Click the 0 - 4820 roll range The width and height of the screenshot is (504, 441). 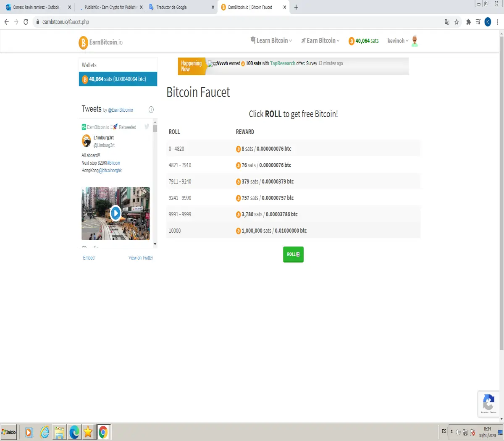click(x=176, y=149)
